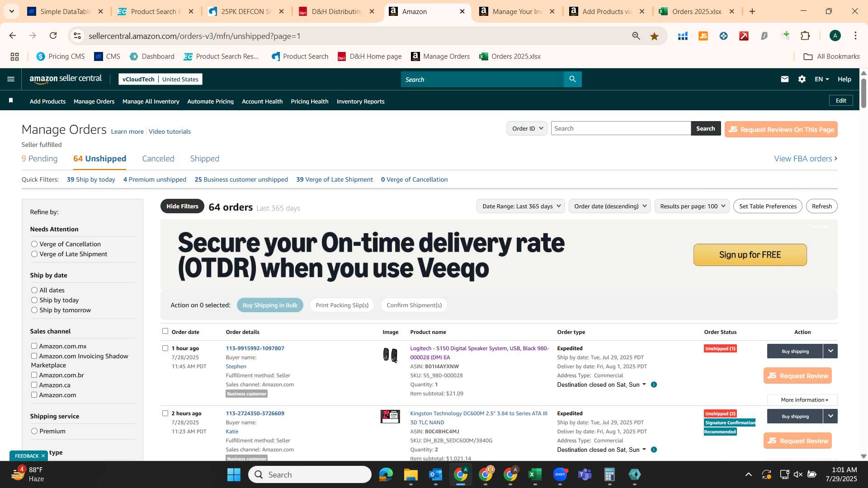Click the page vertical scrollbar thumb
Screen dimensions: 868x488
(x=863, y=93)
